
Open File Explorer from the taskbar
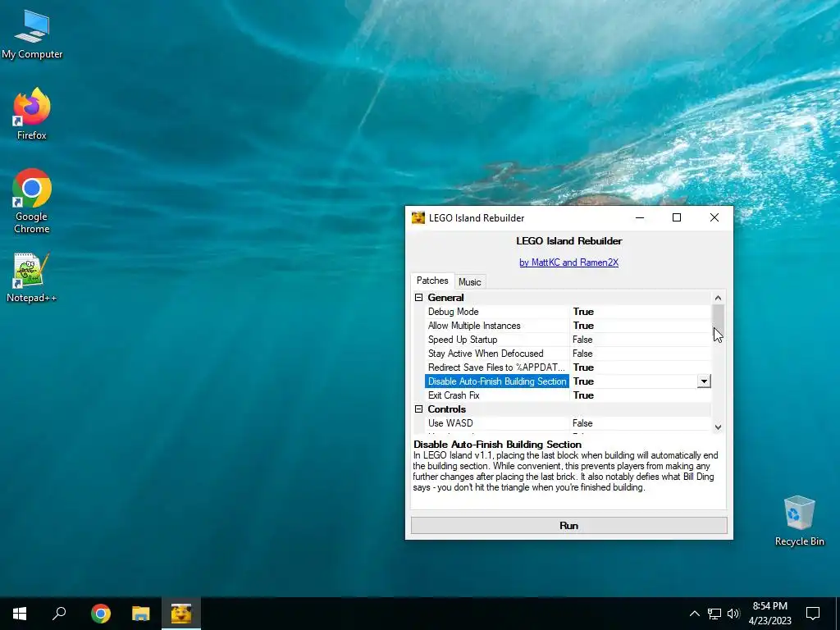(141, 614)
